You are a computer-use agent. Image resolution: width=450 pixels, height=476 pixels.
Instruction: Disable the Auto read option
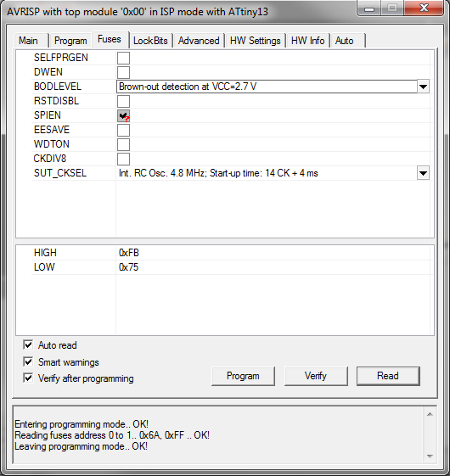click(x=28, y=344)
